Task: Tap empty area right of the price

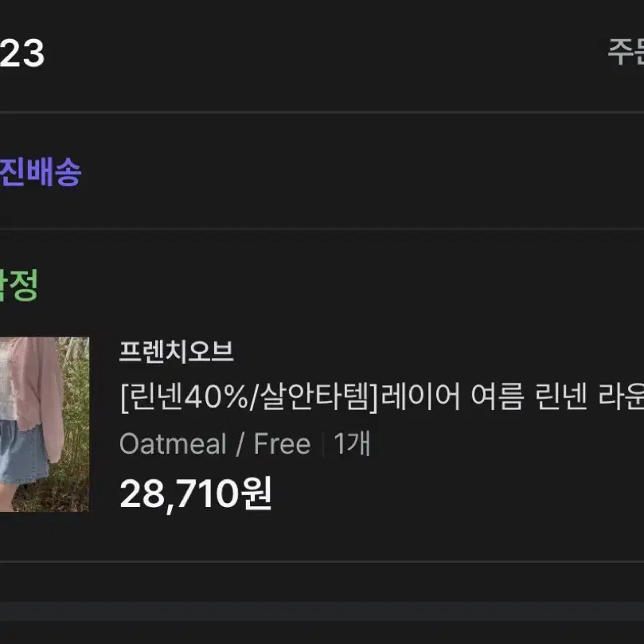Action: [x=456, y=494]
